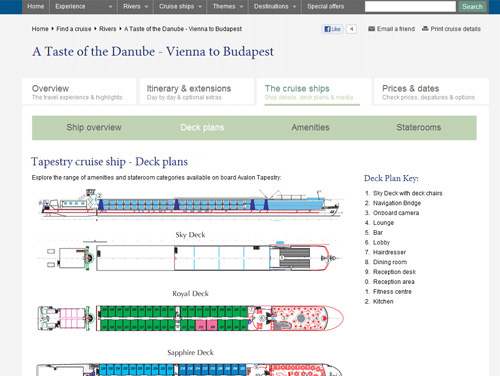Click the 'Dining room' key entry
Screen dimensions: 500x376
[390, 262]
